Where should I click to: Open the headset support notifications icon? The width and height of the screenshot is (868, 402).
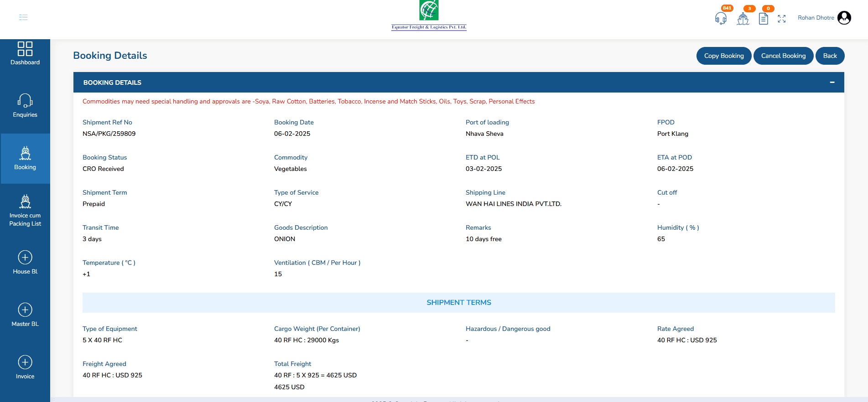[x=721, y=18]
